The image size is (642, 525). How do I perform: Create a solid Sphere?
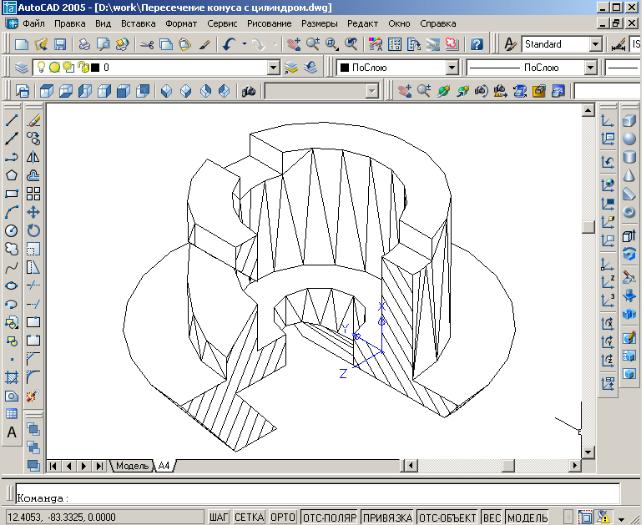[629, 139]
